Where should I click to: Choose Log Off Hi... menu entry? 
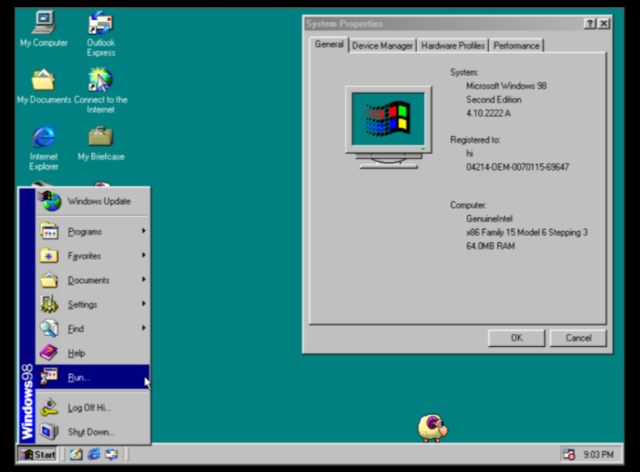coord(93,407)
